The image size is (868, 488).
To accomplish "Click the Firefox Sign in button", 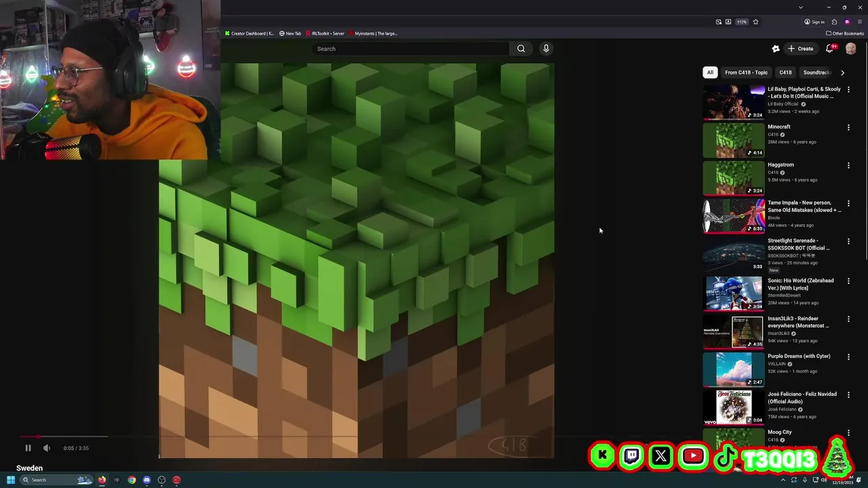I will pyautogui.click(x=814, y=22).
